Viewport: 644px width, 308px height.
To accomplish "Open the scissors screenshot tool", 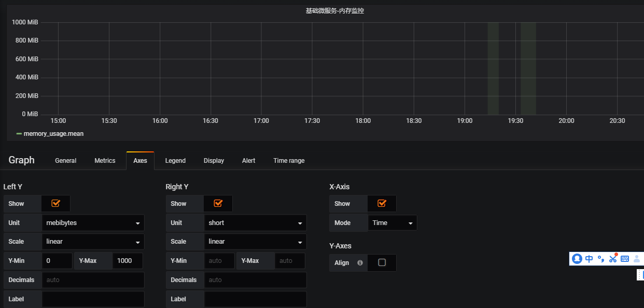I will 613,259.
